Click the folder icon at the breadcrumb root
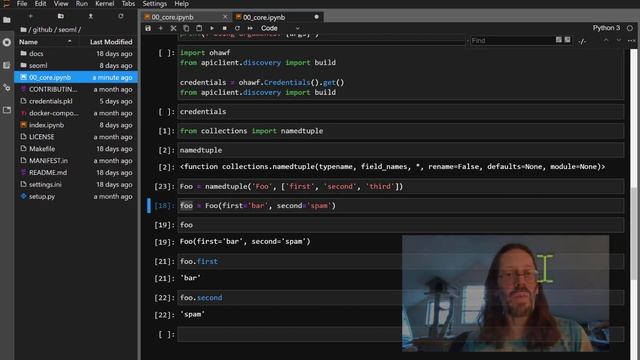This screenshot has width=640, height=360. [23, 30]
